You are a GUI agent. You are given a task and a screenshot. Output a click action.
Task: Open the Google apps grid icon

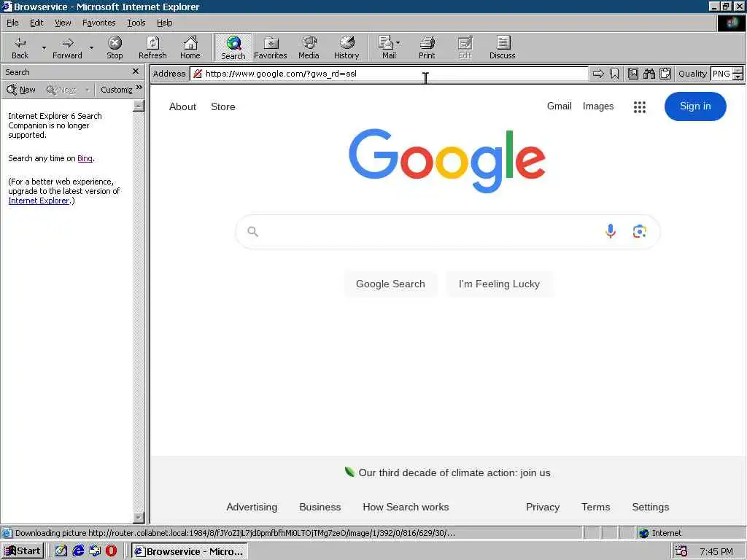(x=639, y=107)
